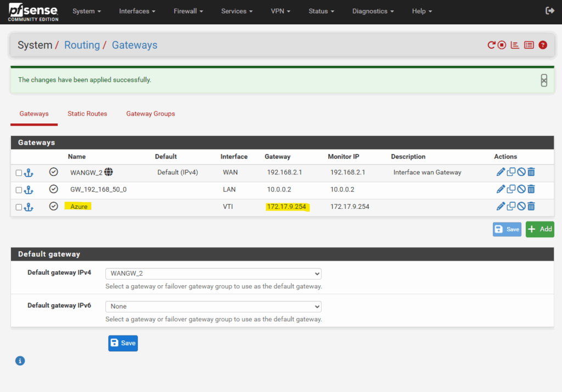
Task: Open the red help question mark icon
Action: [543, 45]
